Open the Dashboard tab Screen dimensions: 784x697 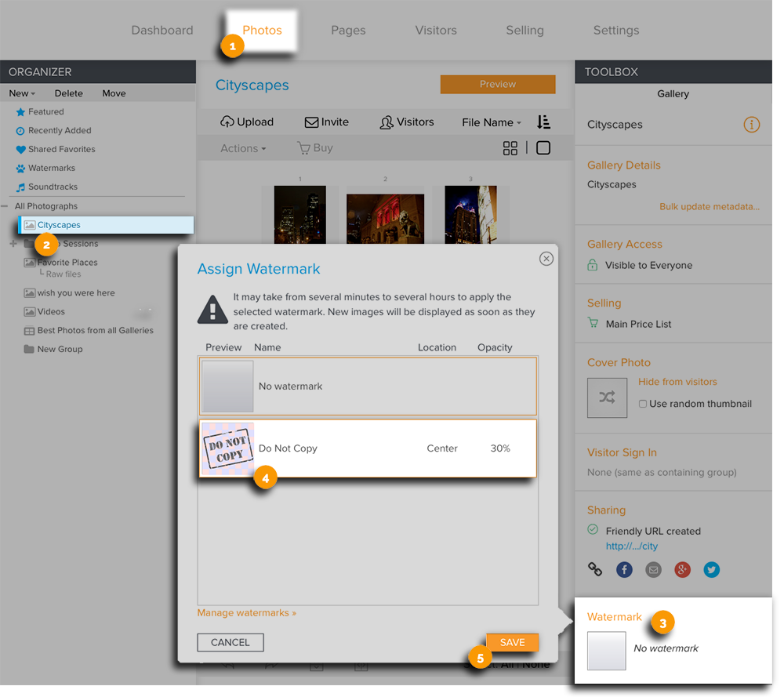click(162, 30)
